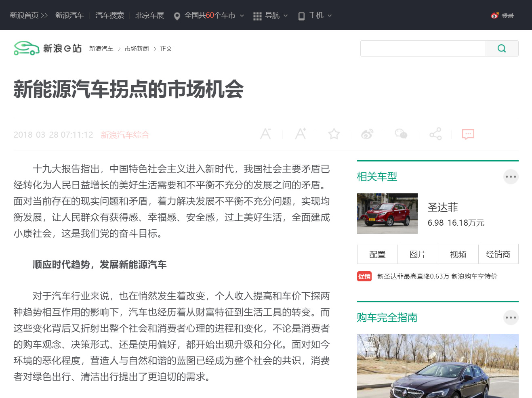Screen dimensions: 532x398
Task: Expand the 全国共60个车市 city dropdown
Action: coord(209,15)
